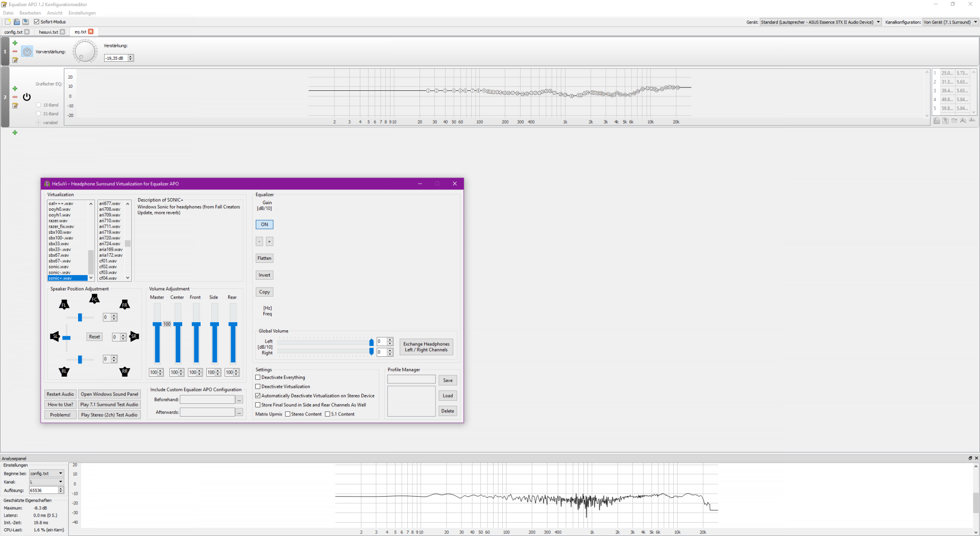Remove the preamp filter row
The height and width of the screenshot is (536, 980).
[x=15, y=52]
